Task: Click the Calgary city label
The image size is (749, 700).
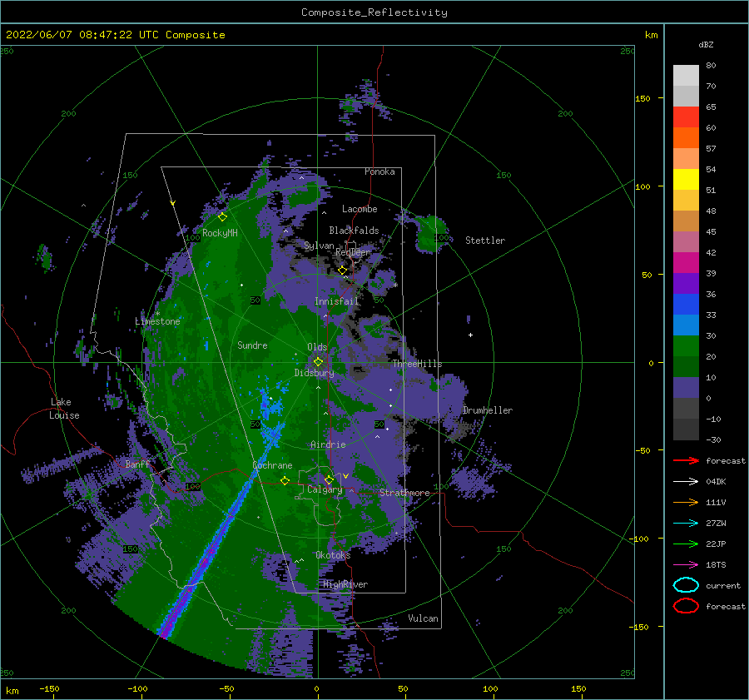Action: 325,489
